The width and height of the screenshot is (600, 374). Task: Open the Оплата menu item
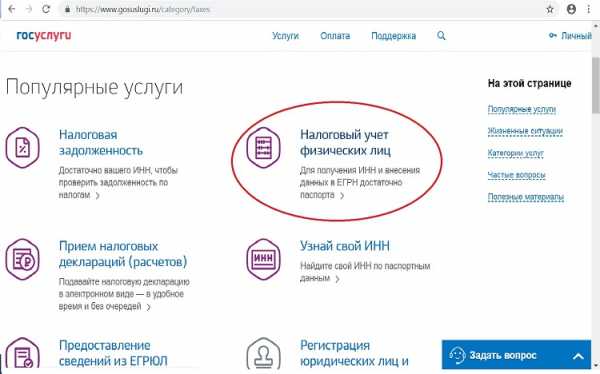coord(335,36)
